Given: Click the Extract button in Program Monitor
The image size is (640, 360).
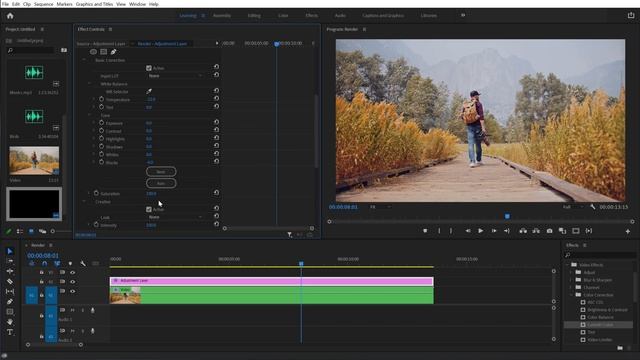Looking at the screenshot, I should pyautogui.click(x=536, y=231).
